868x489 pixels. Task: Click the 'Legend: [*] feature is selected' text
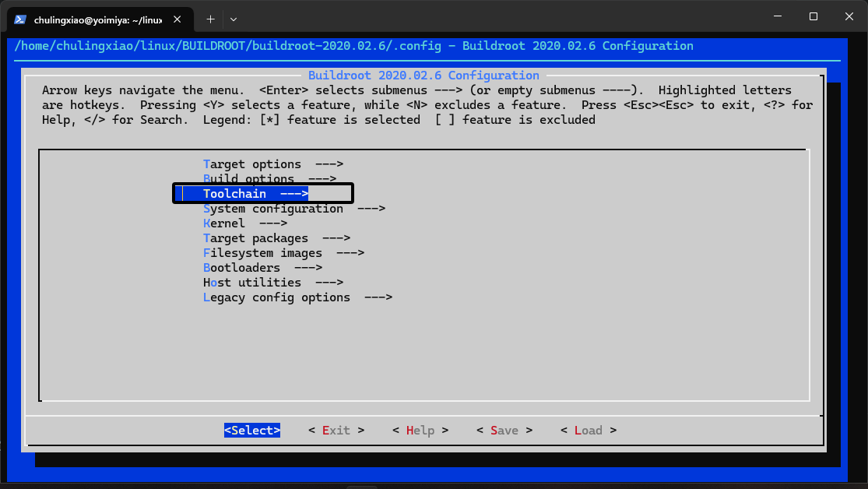click(x=311, y=120)
